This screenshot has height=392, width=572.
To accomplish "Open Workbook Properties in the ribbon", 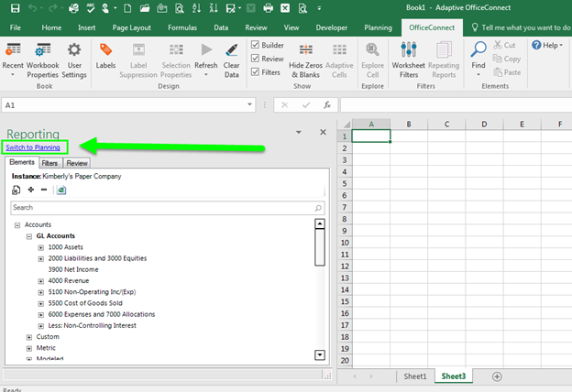I will (x=42, y=60).
